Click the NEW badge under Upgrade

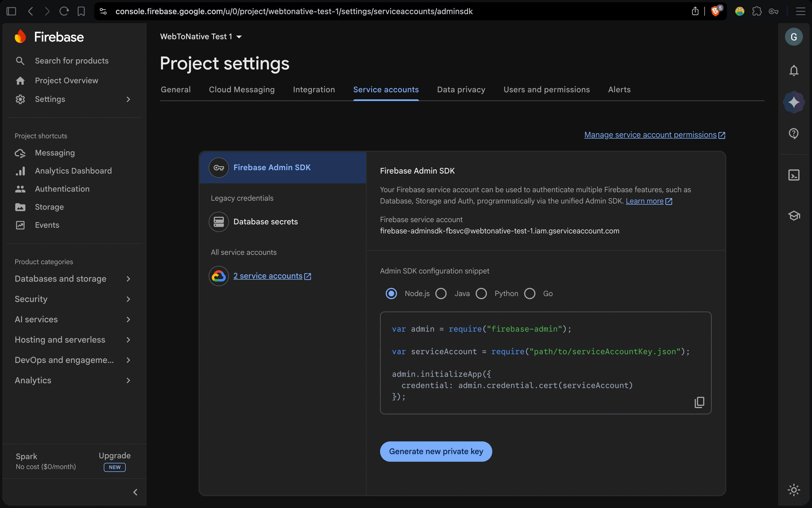click(114, 467)
